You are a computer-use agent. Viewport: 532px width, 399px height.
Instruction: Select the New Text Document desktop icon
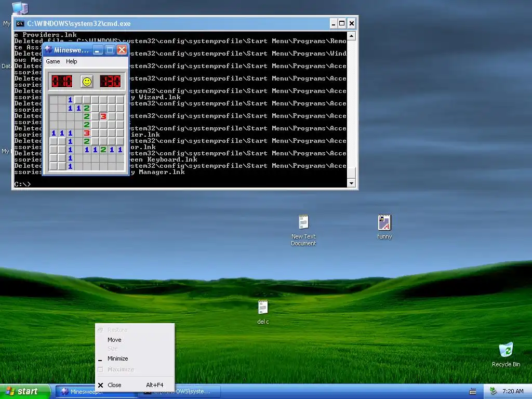(x=303, y=230)
